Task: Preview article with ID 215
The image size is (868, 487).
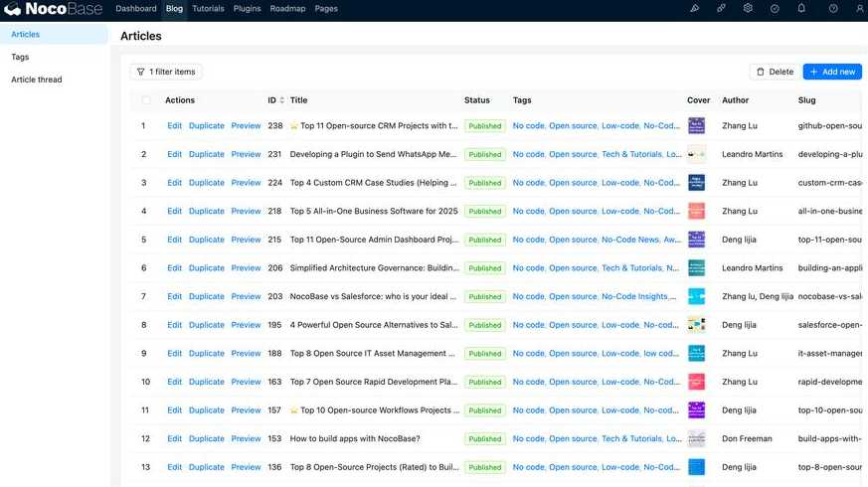Action: pos(246,240)
